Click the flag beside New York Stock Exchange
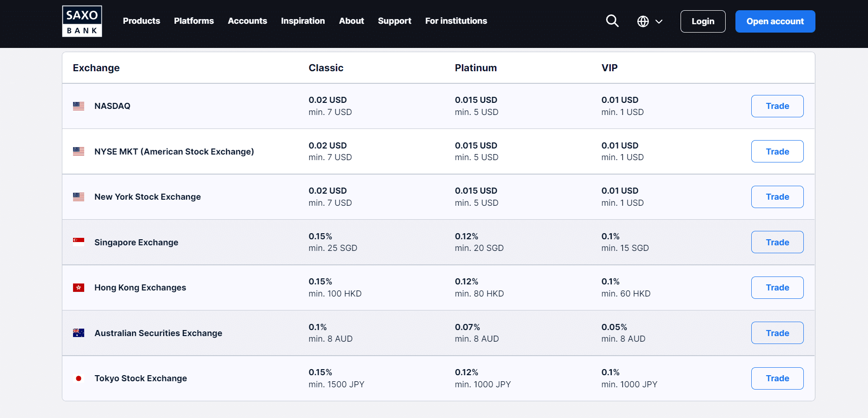Screen dimensions: 868x418 point(79,197)
